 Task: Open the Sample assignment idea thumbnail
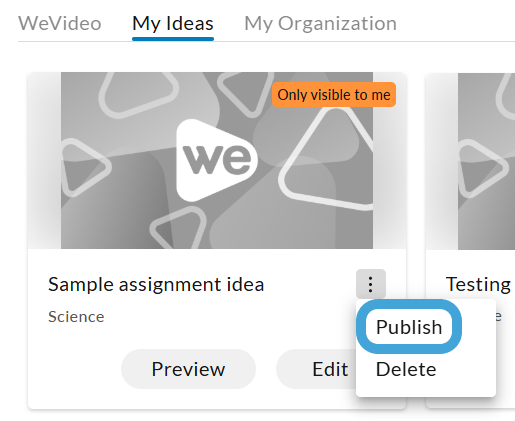click(217, 160)
